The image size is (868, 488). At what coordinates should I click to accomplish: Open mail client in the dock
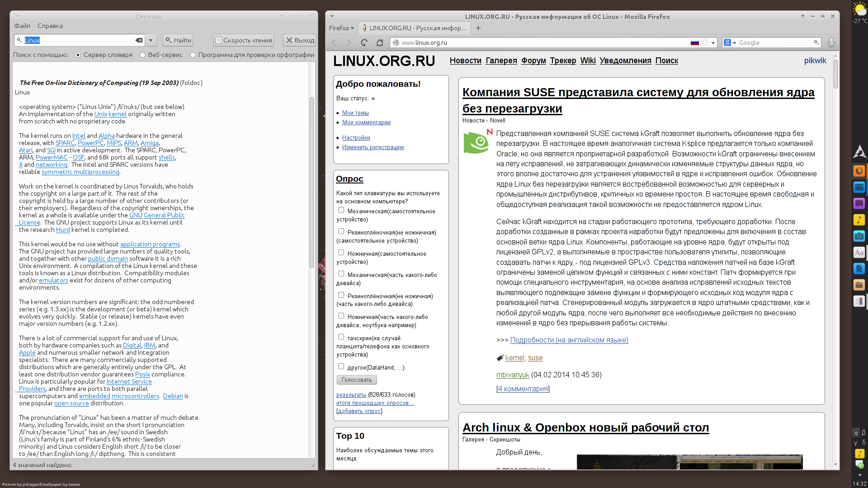(x=859, y=187)
